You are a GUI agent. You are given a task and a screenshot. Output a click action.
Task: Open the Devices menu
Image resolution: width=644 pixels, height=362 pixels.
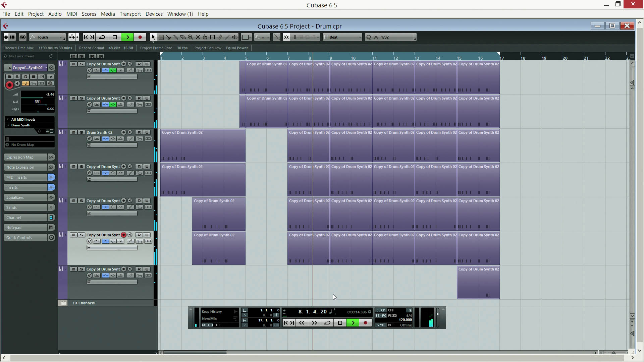click(154, 14)
